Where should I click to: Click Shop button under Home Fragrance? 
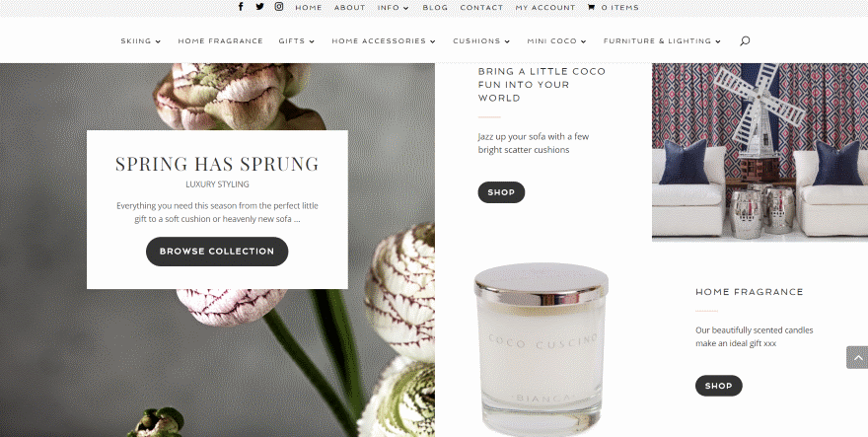point(718,386)
